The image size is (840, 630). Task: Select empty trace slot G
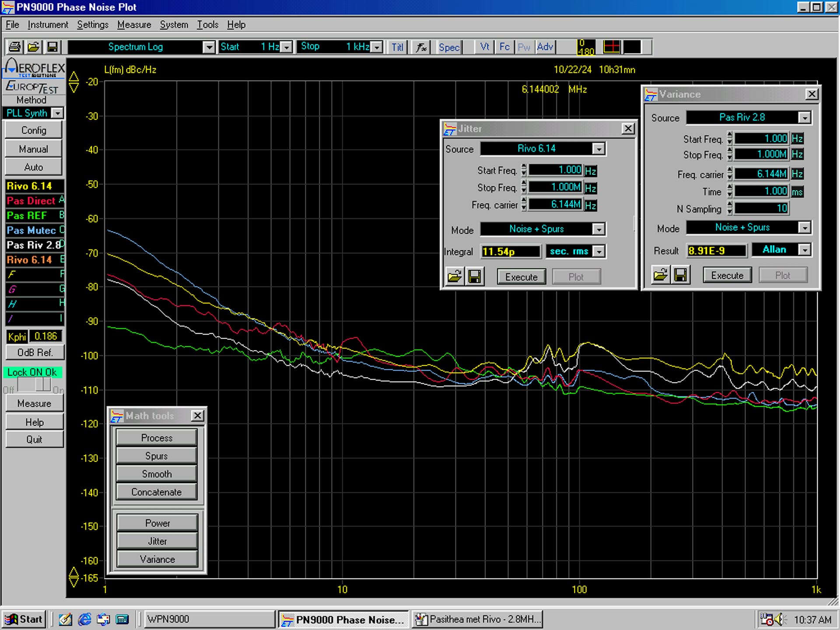point(35,289)
